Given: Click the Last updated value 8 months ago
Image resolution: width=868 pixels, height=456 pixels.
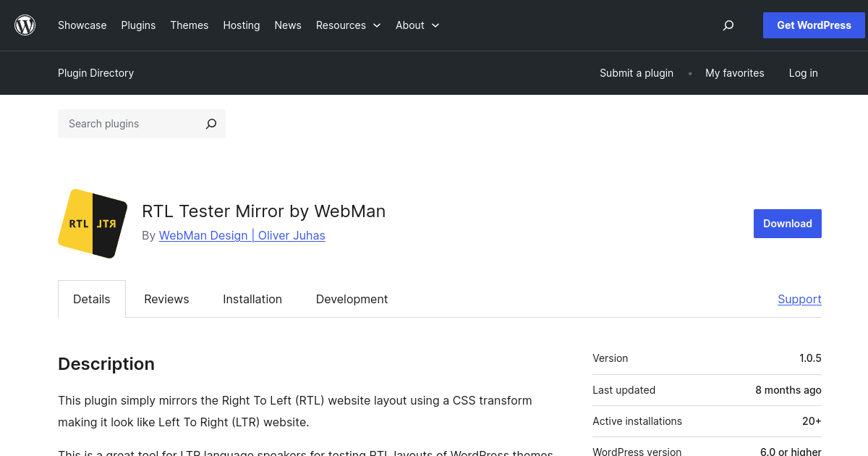Looking at the screenshot, I should 788,390.
